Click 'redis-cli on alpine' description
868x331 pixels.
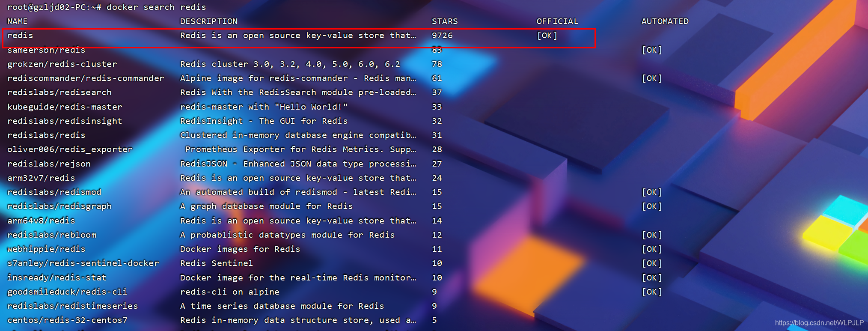(230, 292)
